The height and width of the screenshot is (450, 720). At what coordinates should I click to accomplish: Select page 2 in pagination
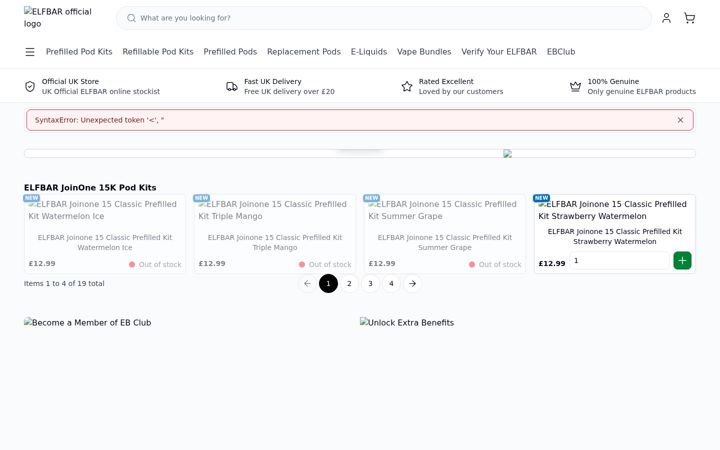point(349,284)
